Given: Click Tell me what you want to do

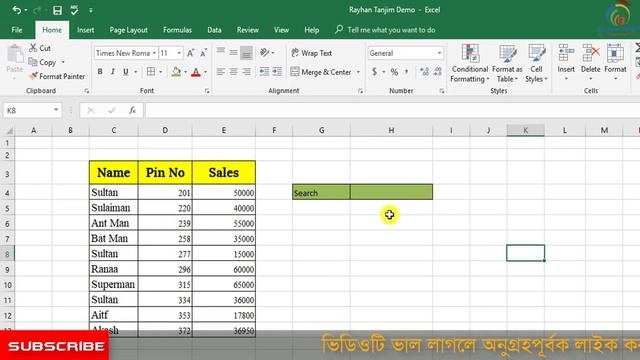Looking at the screenshot, I should point(385,30).
